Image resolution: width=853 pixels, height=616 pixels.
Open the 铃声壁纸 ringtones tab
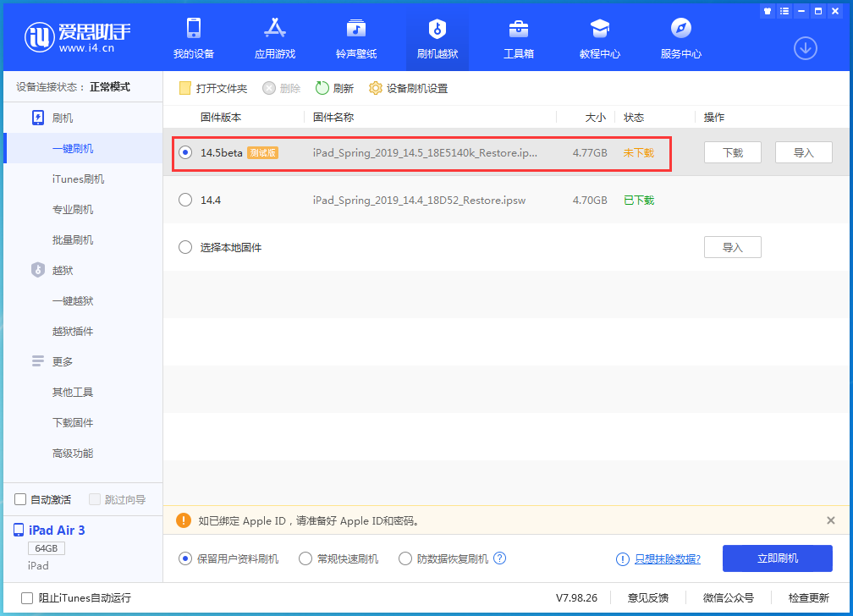coord(356,37)
